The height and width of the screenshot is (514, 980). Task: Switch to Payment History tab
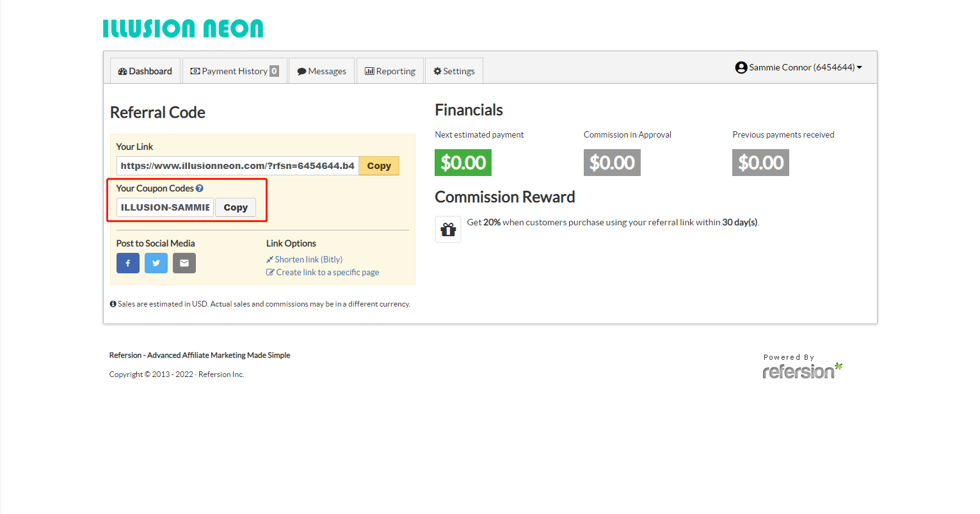(x=234, y=71)
